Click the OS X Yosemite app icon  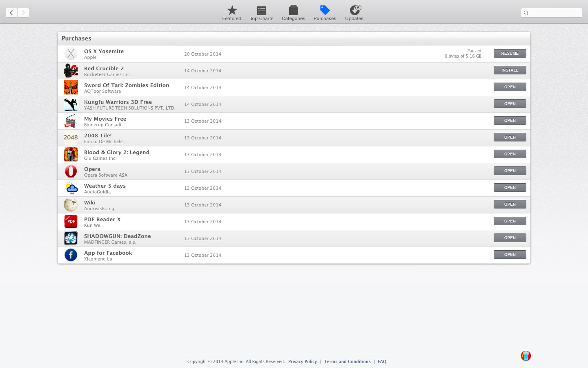[71, 54]
